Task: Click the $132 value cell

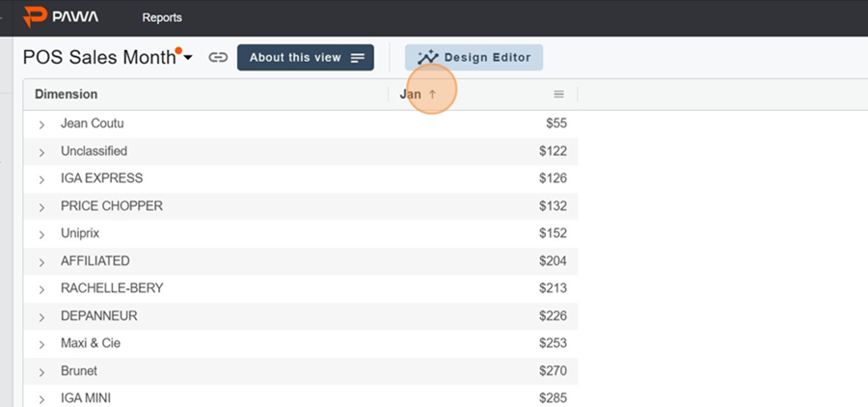Action: point(553,206)
